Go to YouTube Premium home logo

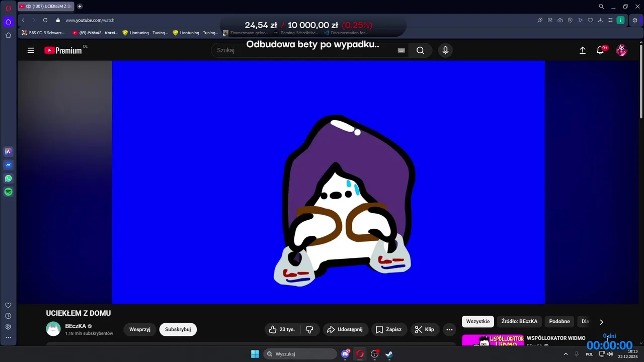[63, 50]
